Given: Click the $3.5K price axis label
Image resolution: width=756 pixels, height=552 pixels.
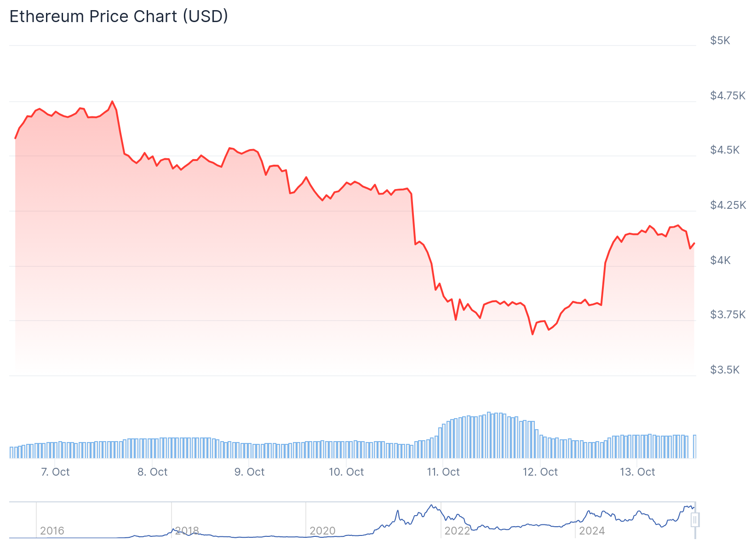Looking at the screenshot, I should (725, 370).
